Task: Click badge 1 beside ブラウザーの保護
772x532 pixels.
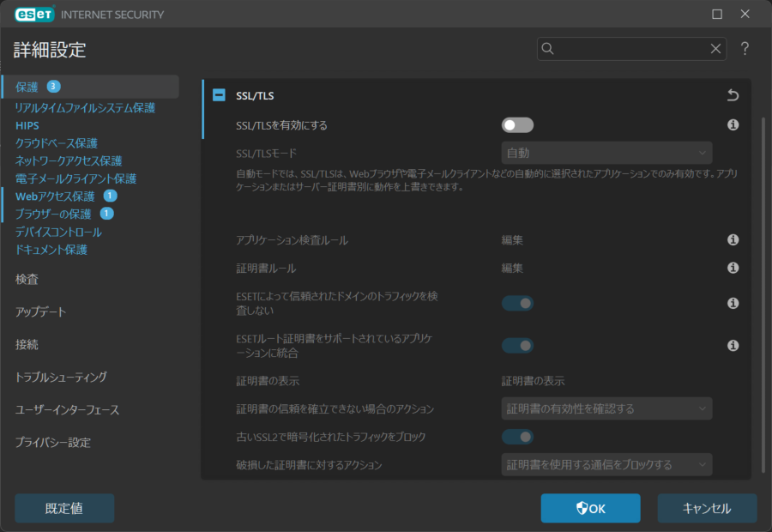Action: click(x=106, y=214)
